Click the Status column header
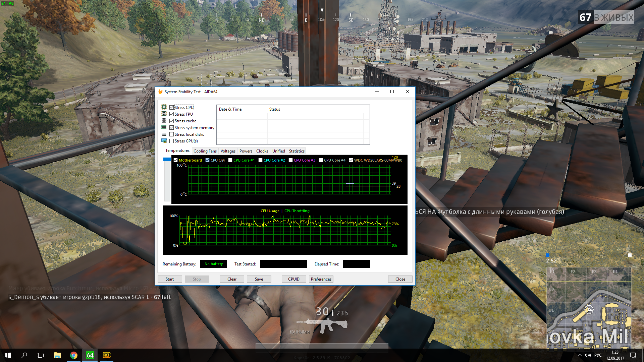 pos(315,109)
